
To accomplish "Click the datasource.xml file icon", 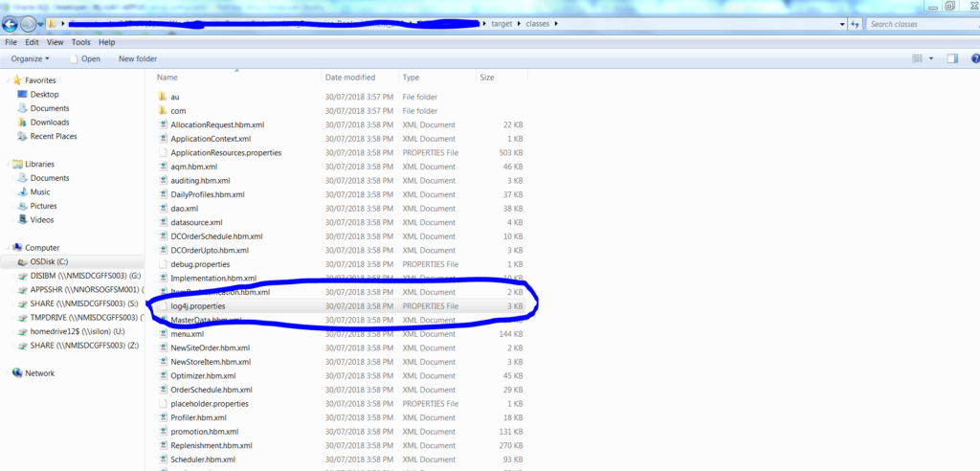I will click(x=163, y=223).
